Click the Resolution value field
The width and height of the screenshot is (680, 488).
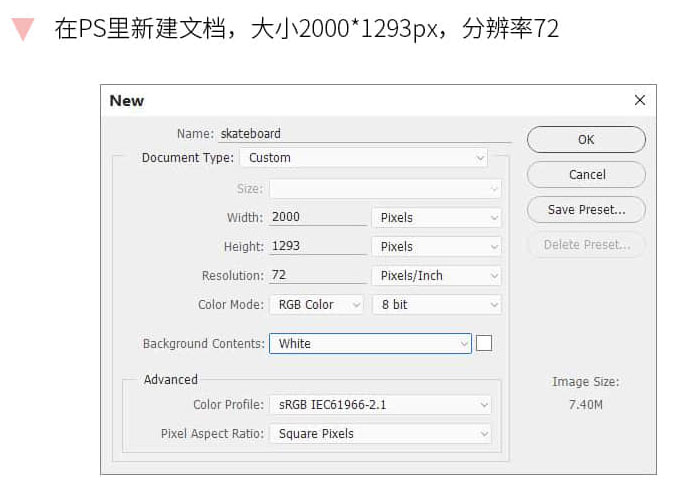coord(317,275)
